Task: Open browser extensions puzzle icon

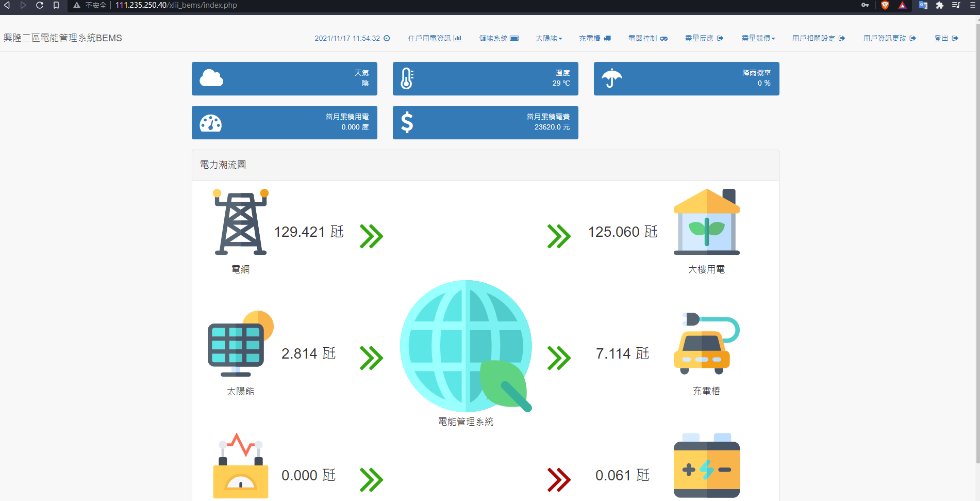Action: [x=940, y=5]
